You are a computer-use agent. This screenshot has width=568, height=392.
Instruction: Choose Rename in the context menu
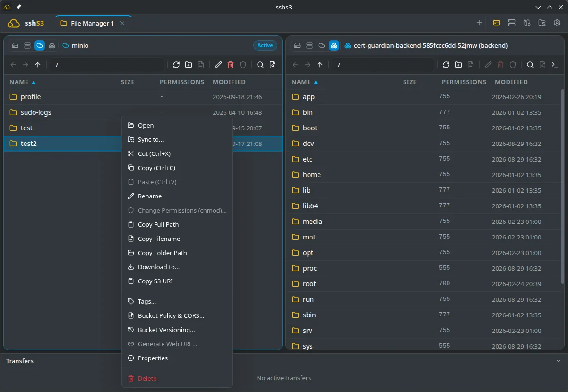pos(177,196)
